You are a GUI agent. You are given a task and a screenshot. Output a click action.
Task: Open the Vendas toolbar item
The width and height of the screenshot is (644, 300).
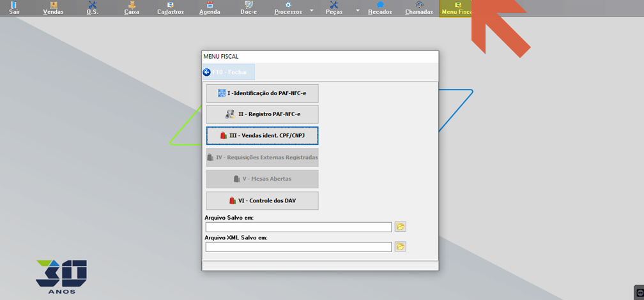(x=54, y=8)
